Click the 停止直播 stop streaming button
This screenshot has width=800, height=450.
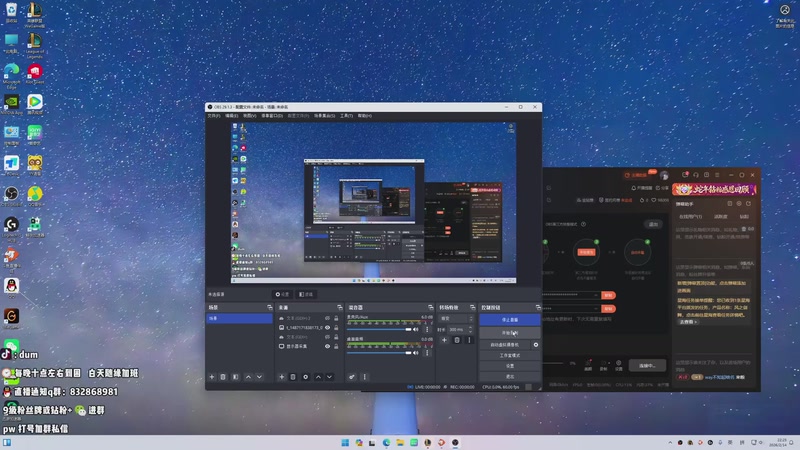pos(510,319)
